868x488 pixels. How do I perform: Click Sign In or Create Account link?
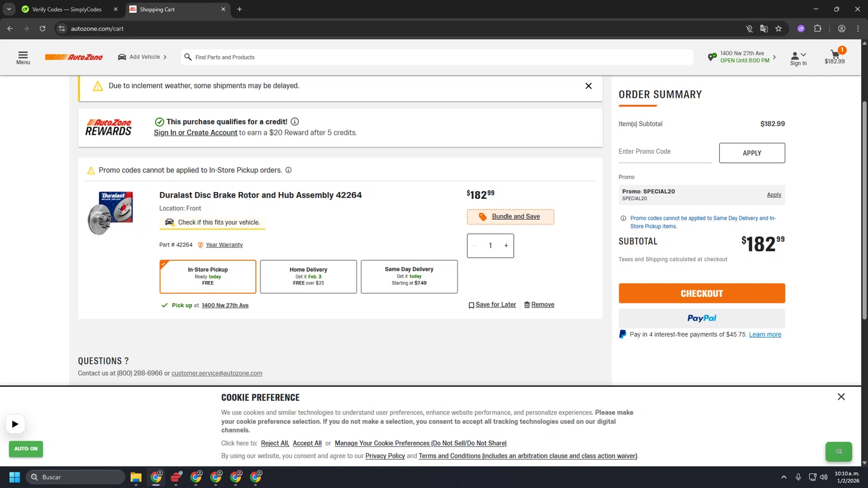pos(196,132)
